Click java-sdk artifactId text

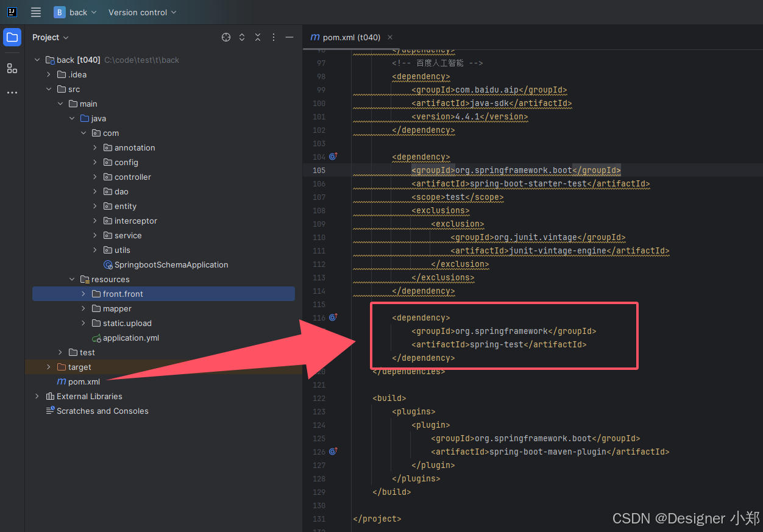click(489, 103)
